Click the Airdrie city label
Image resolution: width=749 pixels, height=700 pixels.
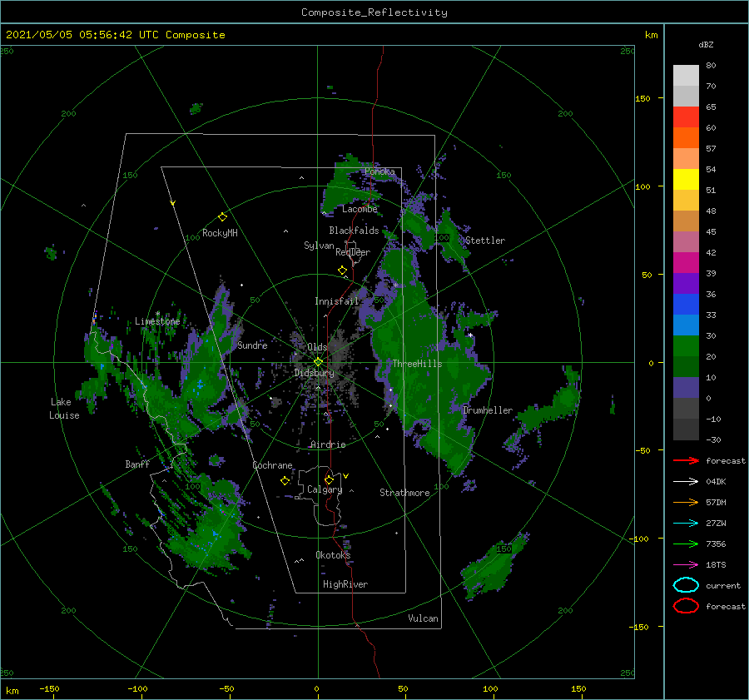328,444
